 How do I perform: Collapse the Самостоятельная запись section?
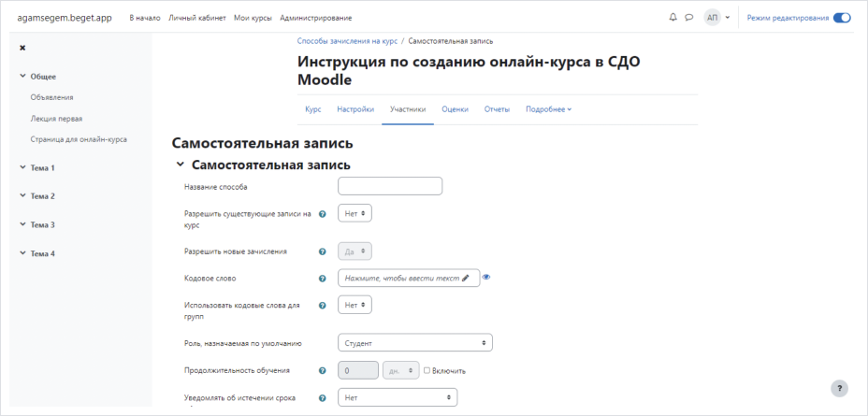[180, 165]
